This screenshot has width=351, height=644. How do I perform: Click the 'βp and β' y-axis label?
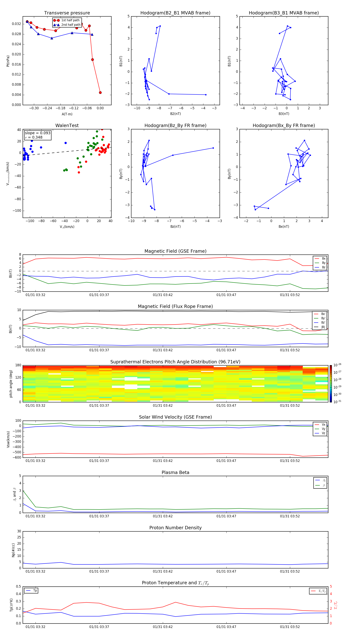pos(14,494)
